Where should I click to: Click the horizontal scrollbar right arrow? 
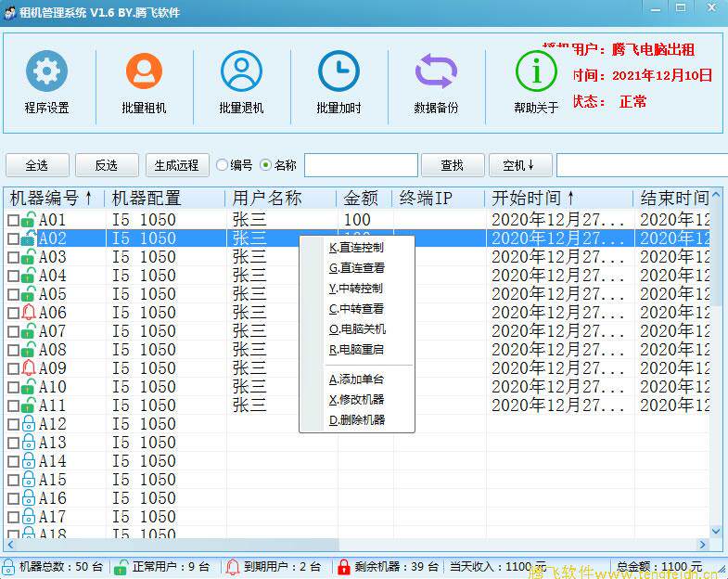(703, 544)
